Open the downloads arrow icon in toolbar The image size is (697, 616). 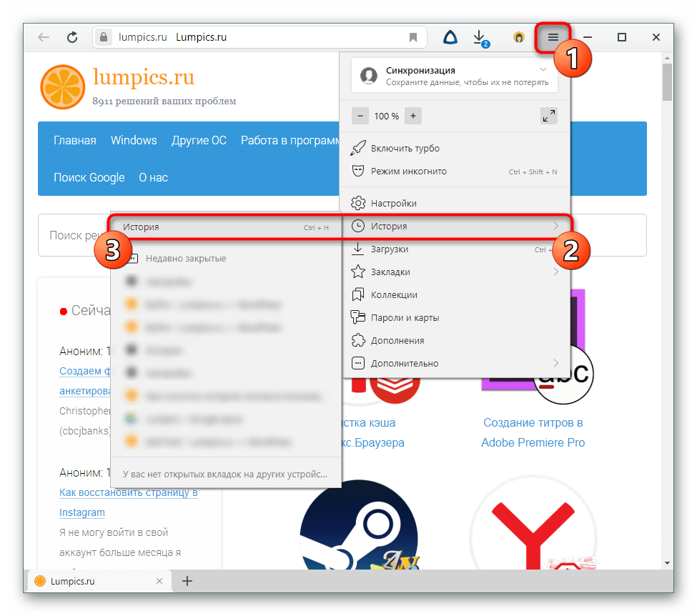click(x=480, y=37)
